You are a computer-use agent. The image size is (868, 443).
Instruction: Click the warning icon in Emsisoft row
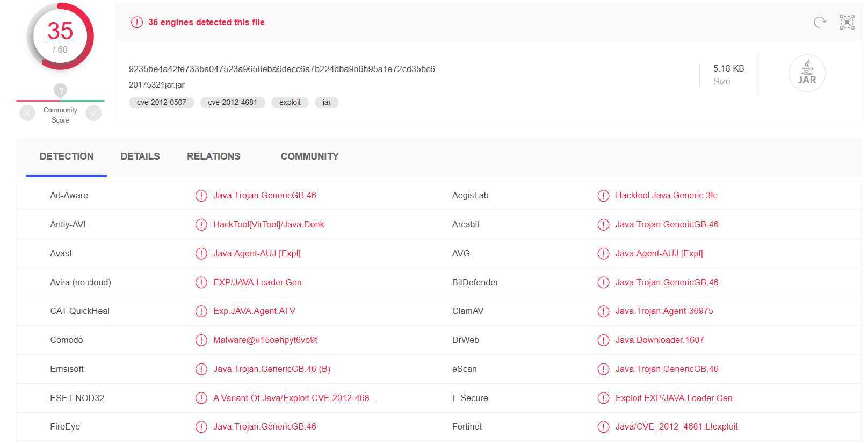pyautogui.click(x=201, y=369)
